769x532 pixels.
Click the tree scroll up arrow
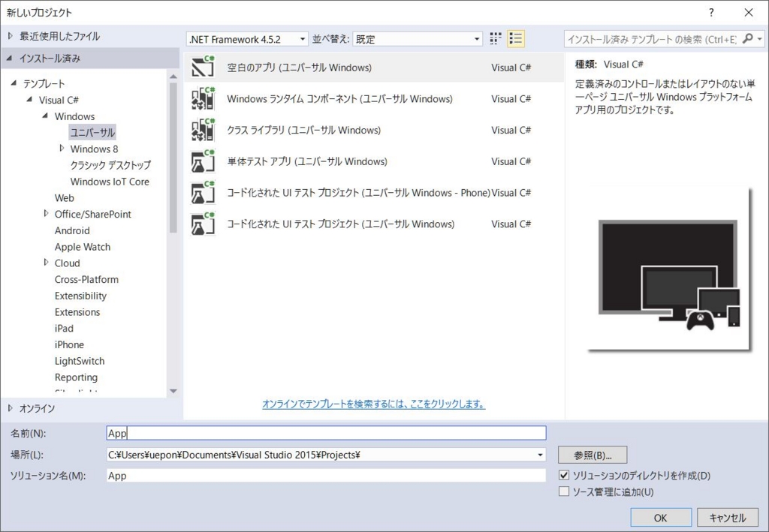(x=173, y=77)
